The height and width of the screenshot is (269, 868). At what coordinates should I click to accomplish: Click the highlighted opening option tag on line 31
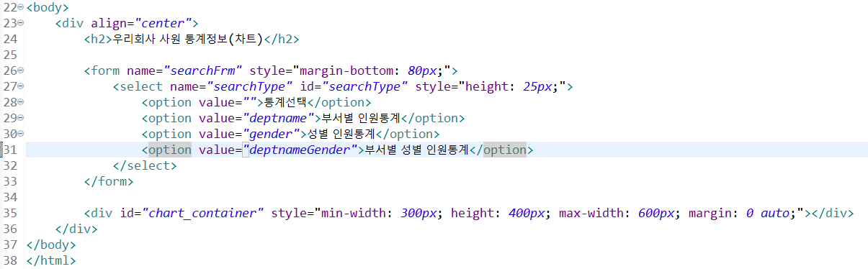click(x=170, y=150)
